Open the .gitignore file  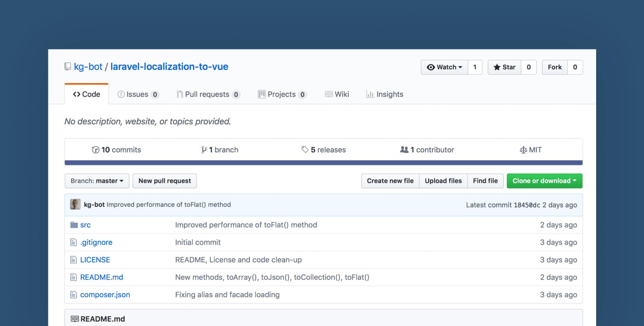pyautogui.click(x=96, y=242)
